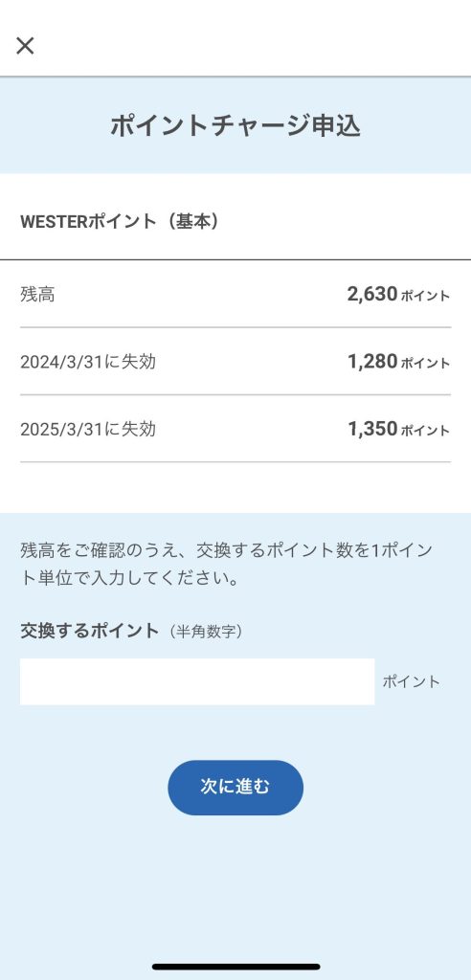Select the 2024/3/31に失効 row

point(235,361)
